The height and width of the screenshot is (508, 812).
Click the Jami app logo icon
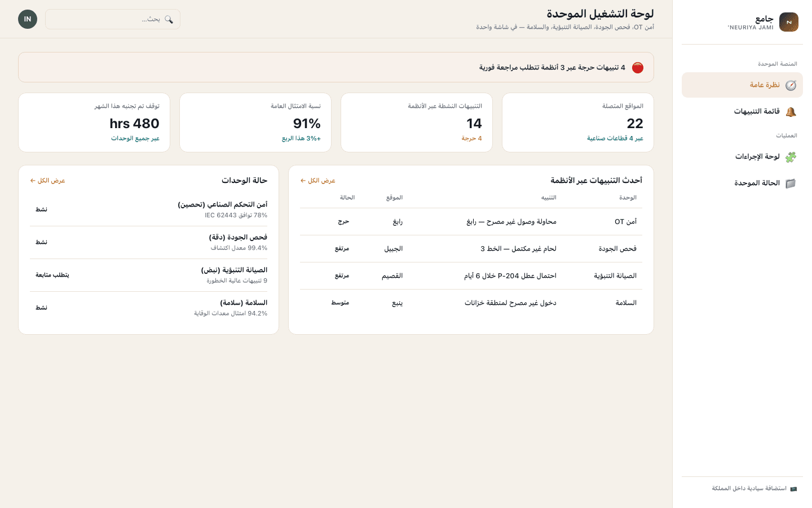[x=788, y=22]
